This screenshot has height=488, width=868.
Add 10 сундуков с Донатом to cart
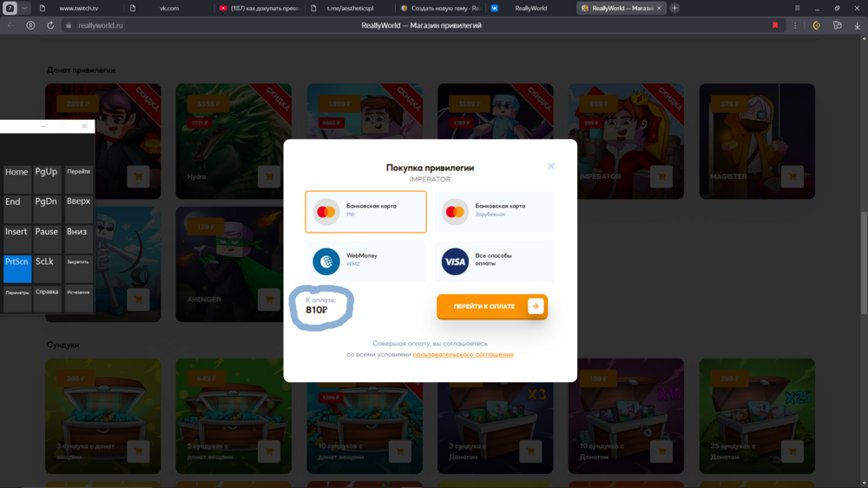click(x=661, y=452)
